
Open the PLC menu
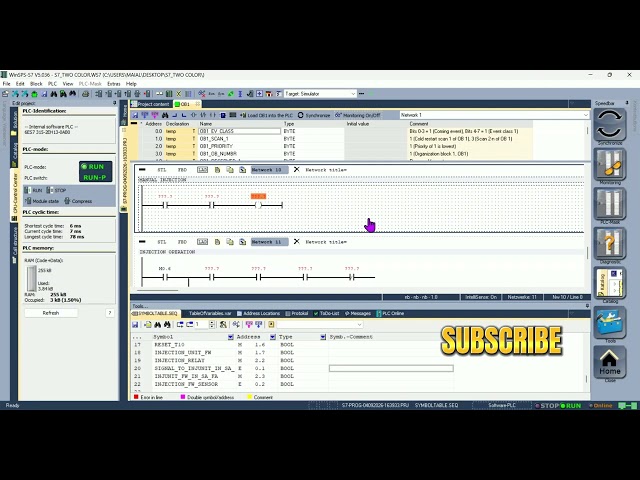coord(52,84)
